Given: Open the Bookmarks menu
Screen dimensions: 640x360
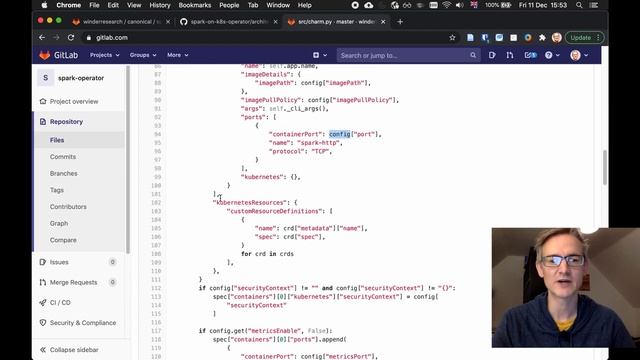Looking at the screenshot, I should [195, 5].
